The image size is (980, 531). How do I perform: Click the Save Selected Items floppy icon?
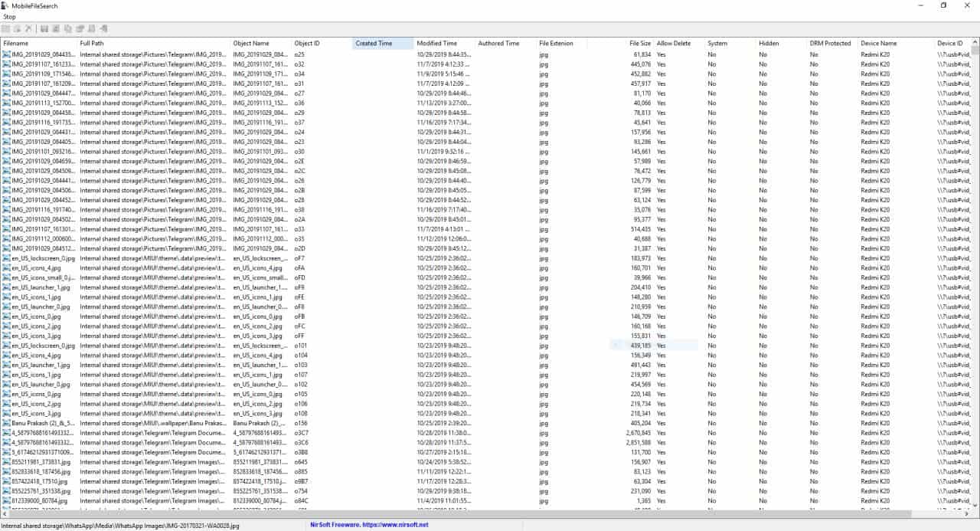click(44, 28)
